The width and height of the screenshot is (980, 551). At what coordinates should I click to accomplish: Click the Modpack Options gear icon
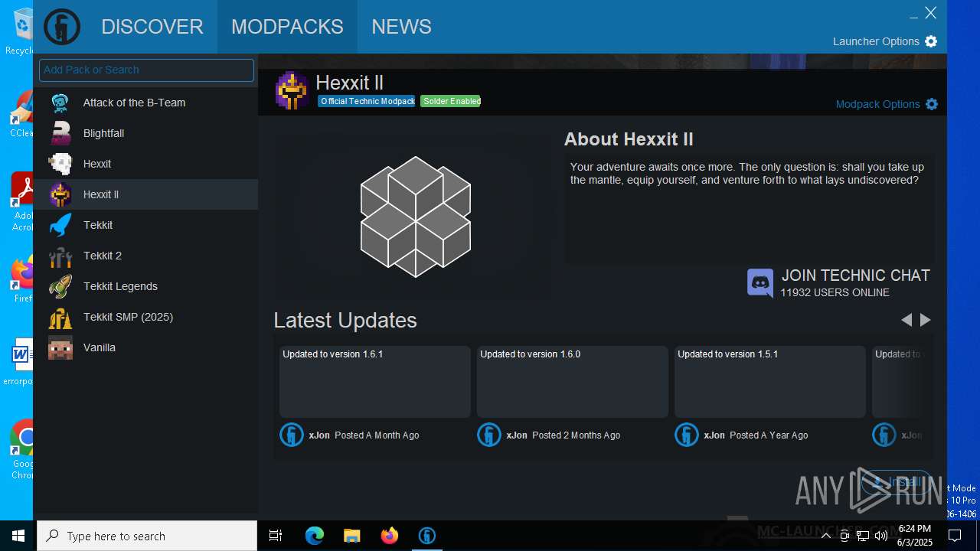tap(932, 104)
